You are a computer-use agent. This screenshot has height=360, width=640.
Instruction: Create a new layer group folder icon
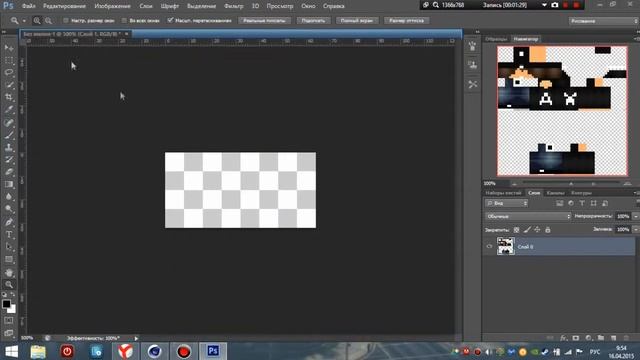[x=601, y=338]
